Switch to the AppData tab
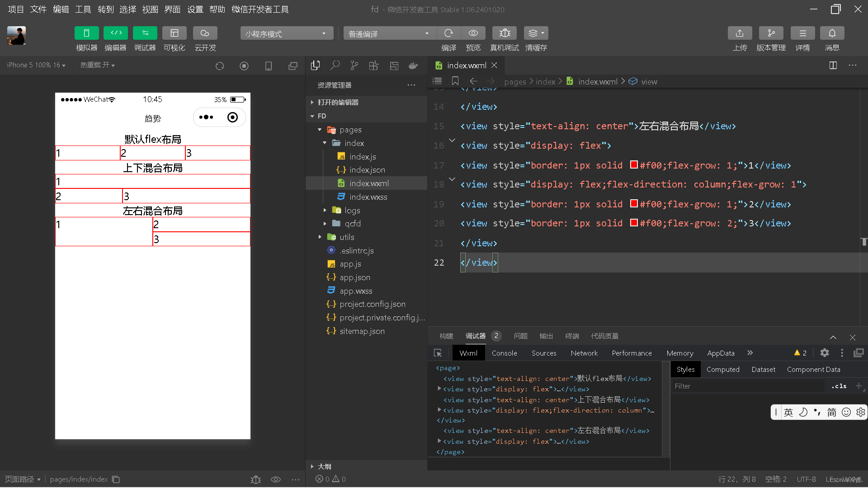The height and width of the screenshot is (488, 868). coord(721,353)
